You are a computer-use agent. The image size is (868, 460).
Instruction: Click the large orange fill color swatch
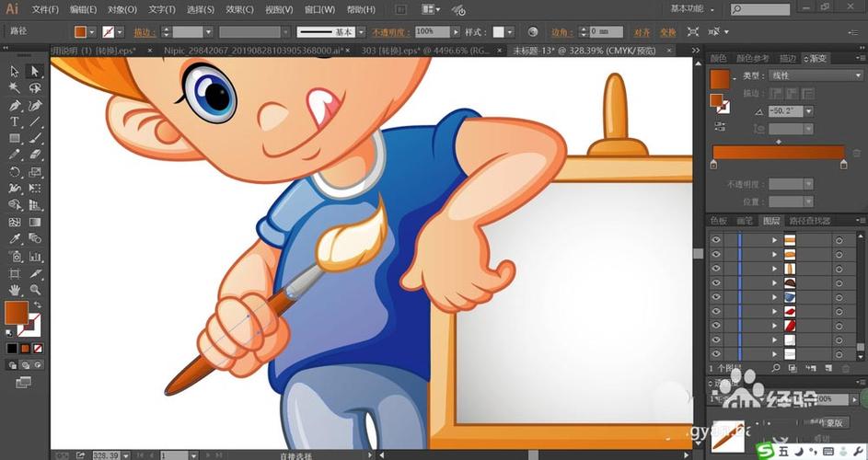coord(16,313)
